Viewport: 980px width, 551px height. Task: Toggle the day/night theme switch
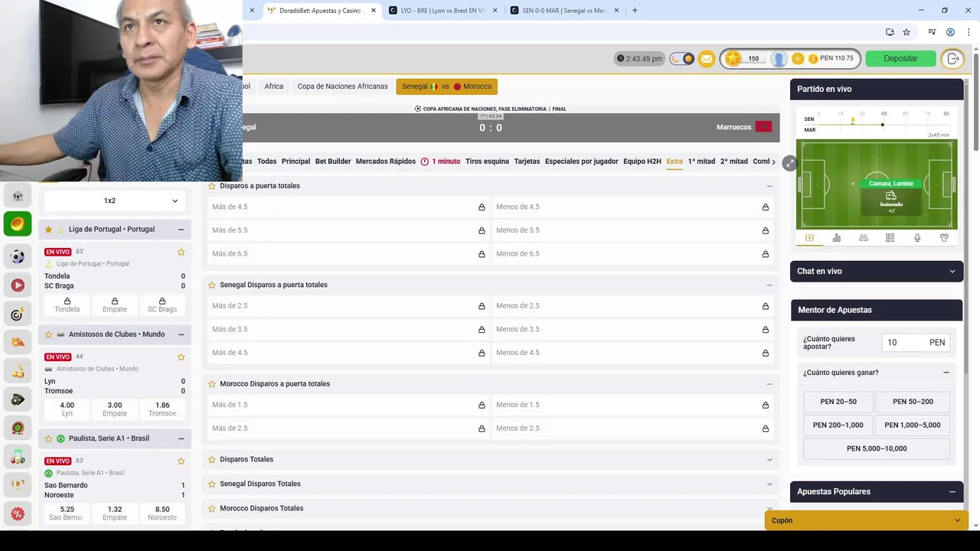point(681,59)
